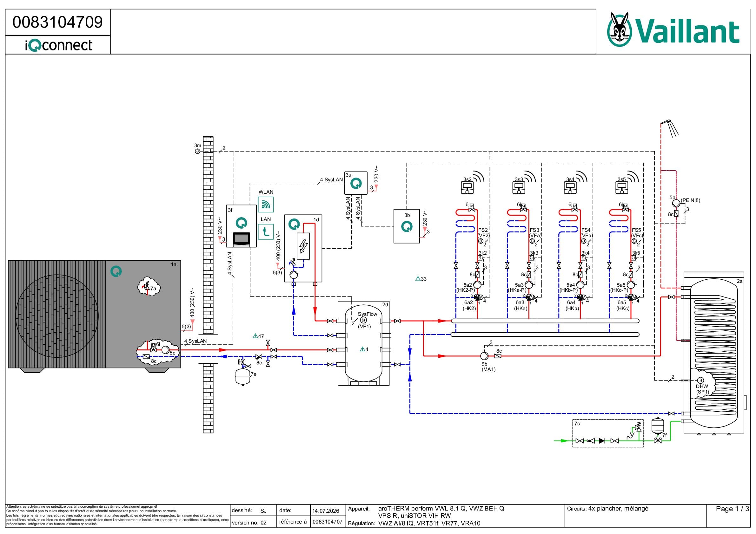Click the date 14.07.2026
The image size is (756, 534).
(326, 511)
